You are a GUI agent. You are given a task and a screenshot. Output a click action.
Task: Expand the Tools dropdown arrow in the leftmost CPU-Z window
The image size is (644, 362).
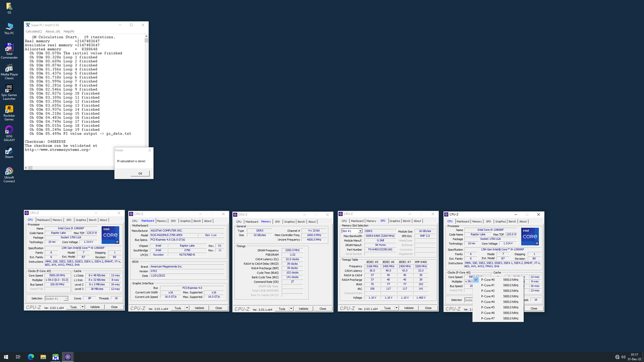pos(83,307)
